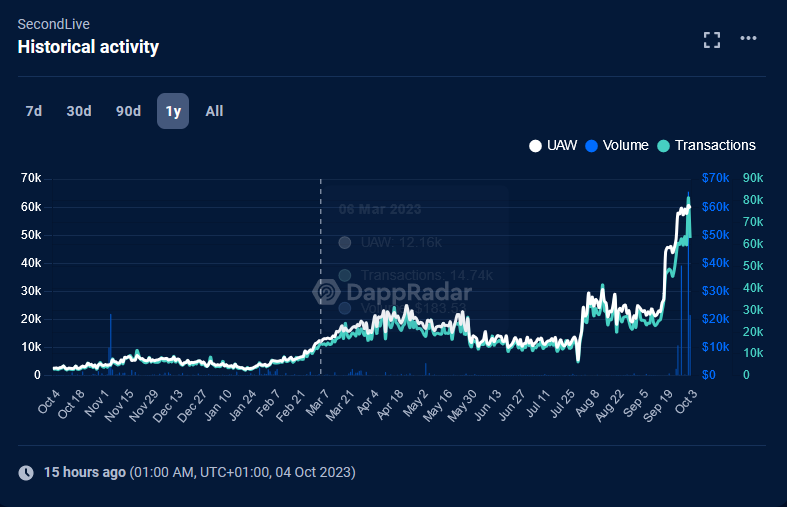Click the $30k volume axis label

(x=715, y=291)
